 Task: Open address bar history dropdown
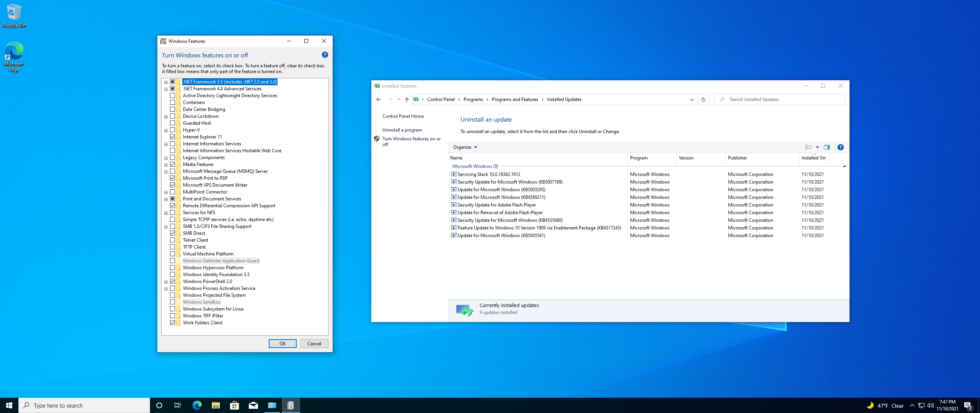coord(692,99)
